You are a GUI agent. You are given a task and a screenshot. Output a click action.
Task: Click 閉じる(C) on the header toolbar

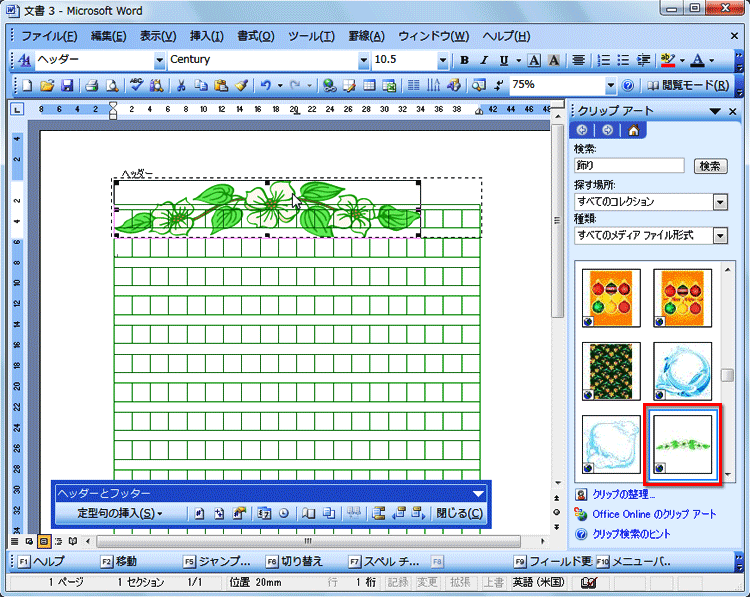459,513
